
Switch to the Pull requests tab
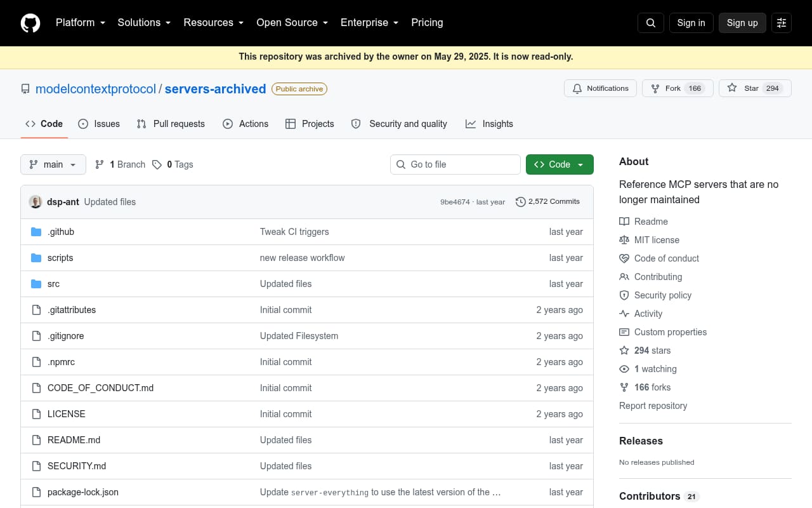pos(171,124)
